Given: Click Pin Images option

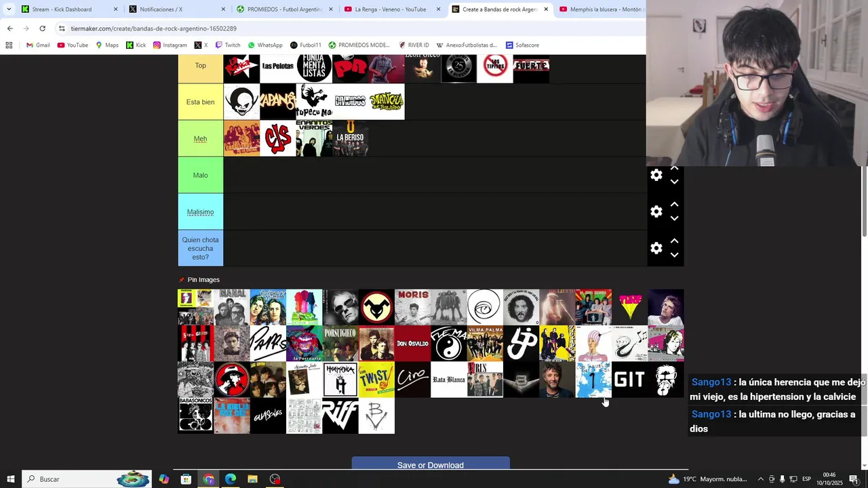Looking at the screenshot, I should (x=199, y=279).
